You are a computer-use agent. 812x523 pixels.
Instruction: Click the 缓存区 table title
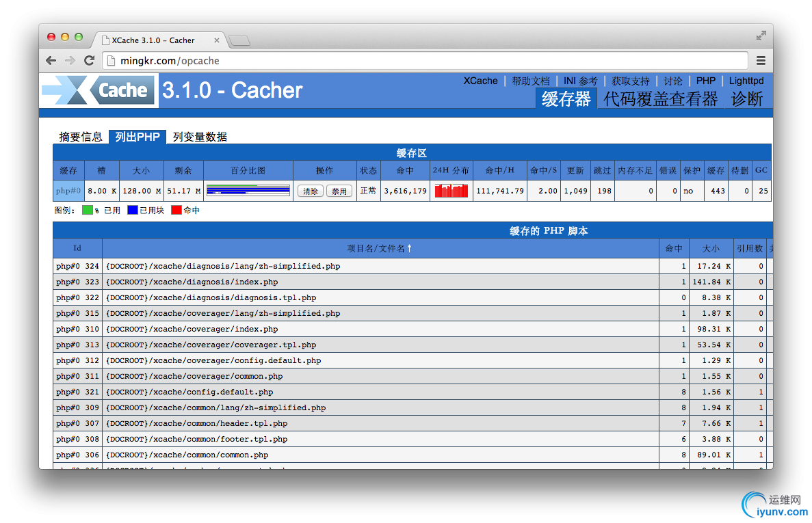pyautogui.click(x=412, y=153)
